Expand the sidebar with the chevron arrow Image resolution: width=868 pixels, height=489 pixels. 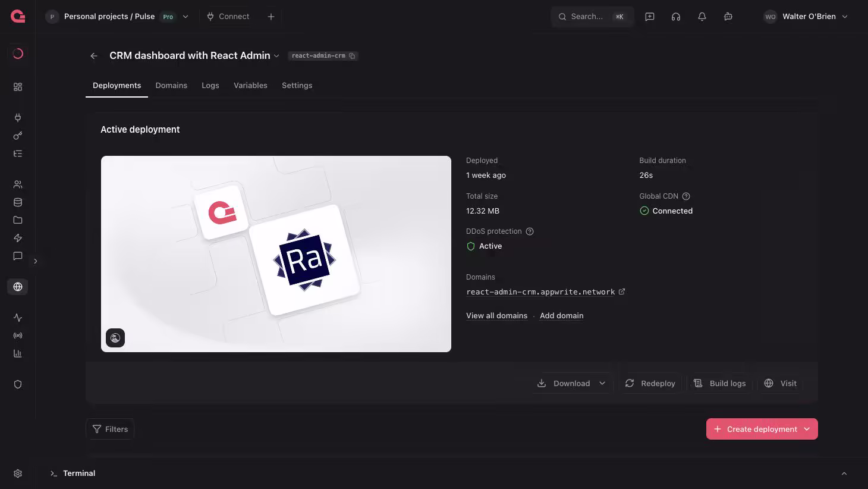36,261
